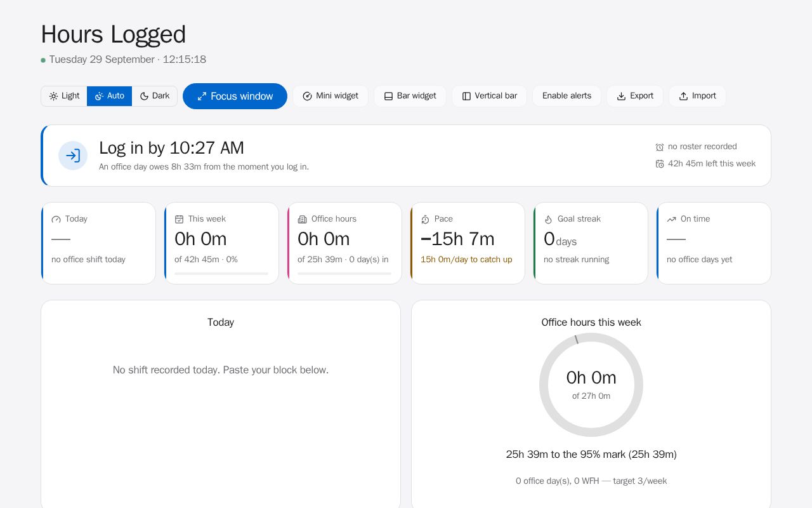The width and height of the screenshot is (812, 508).
Task: Click the Office hours progress bar
Action: pyautogui.click(x=344, y=274)
